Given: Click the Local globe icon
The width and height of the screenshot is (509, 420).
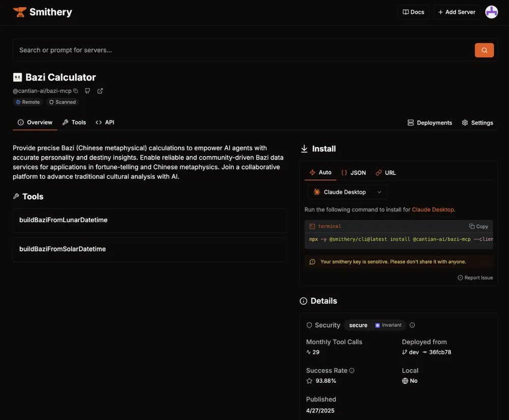Looking at the screenshot, I should [x=405, y=381].
